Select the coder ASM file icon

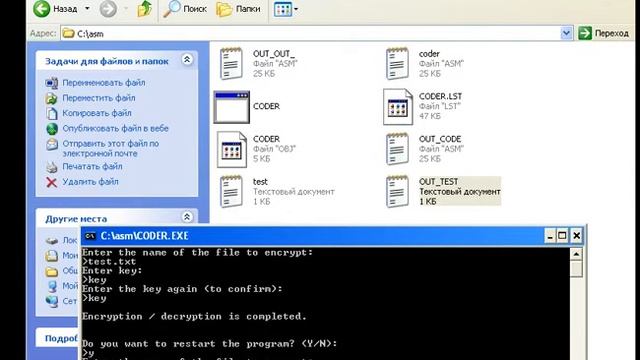click(x=397, y=64)
